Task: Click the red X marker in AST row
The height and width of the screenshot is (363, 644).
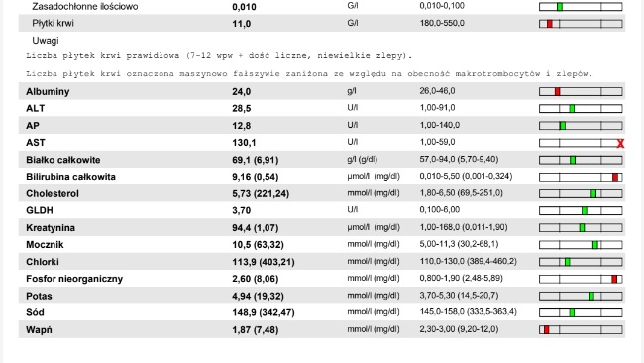Action: click(620, 143)
